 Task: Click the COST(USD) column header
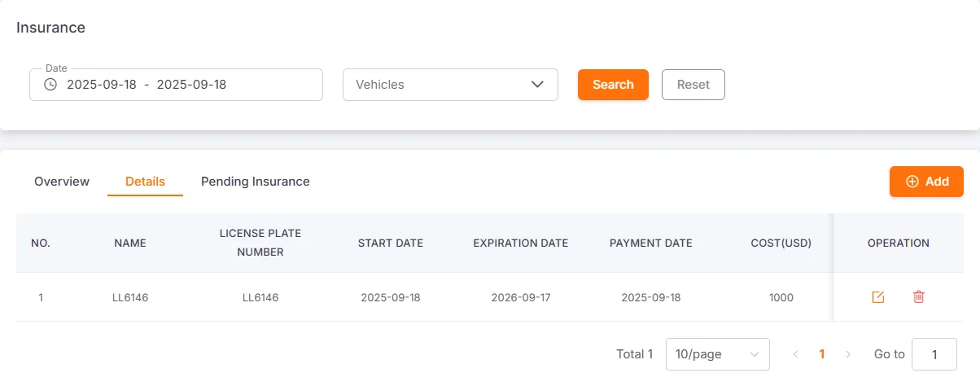[x=781, y=243]
